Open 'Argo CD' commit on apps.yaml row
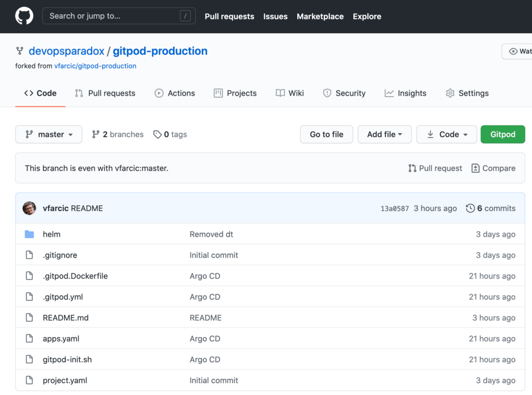This screenshot has width=532, height=395. 205,339
